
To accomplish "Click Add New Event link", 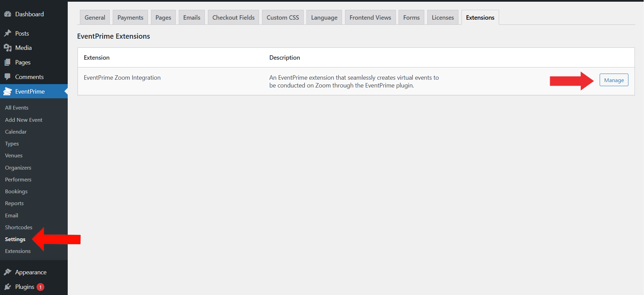I will [24, 120].
